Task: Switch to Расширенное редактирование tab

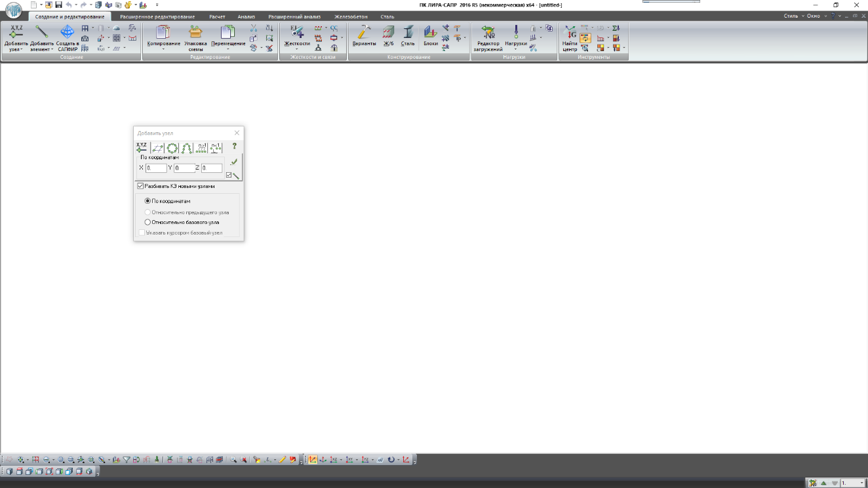Action: (157, 16)
